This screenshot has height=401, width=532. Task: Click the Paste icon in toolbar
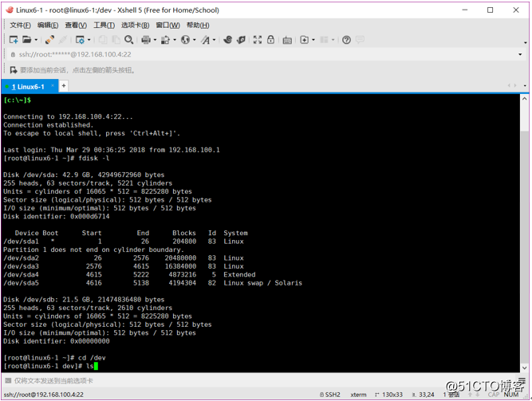point(116,40)
